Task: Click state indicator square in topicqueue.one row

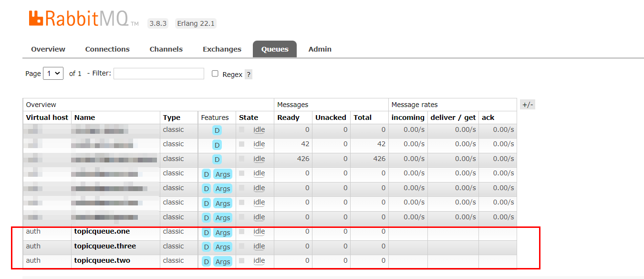Action: click(x=242, y=232)
